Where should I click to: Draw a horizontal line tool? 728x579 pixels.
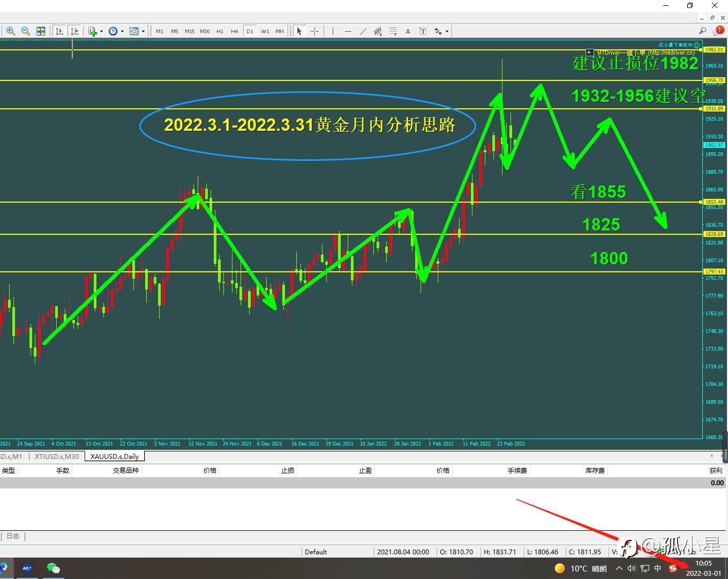click(348, 31)
